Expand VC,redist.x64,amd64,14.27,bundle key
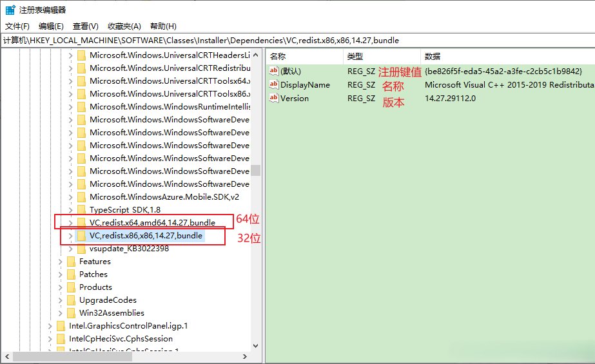The height and width of the screenshot is (364, 595). click(70, 222)
